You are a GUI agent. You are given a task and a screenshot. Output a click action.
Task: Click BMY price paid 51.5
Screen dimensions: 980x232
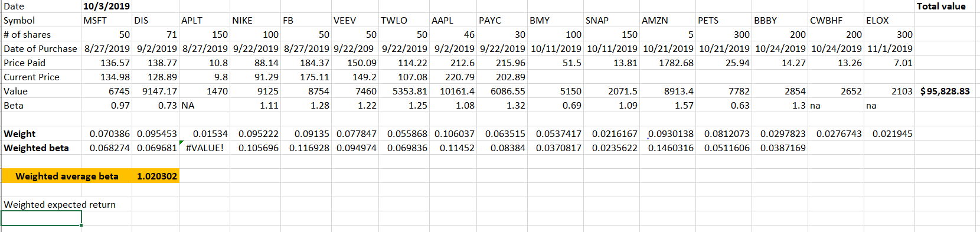(x=556, y=63)
